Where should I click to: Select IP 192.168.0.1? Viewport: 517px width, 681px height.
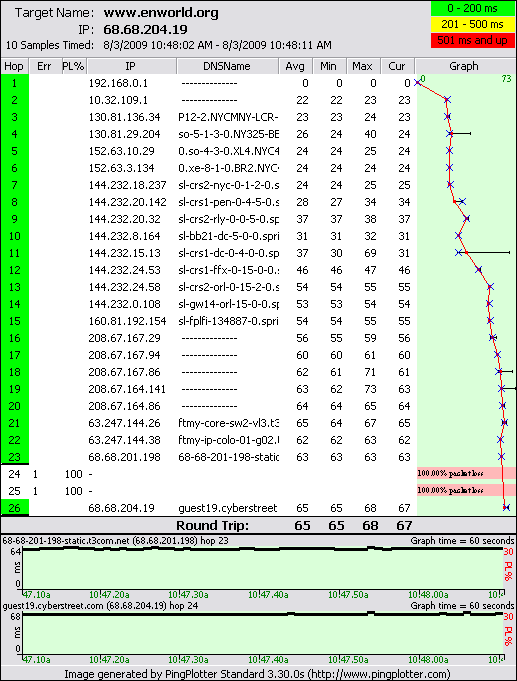[x=118, y=83]
